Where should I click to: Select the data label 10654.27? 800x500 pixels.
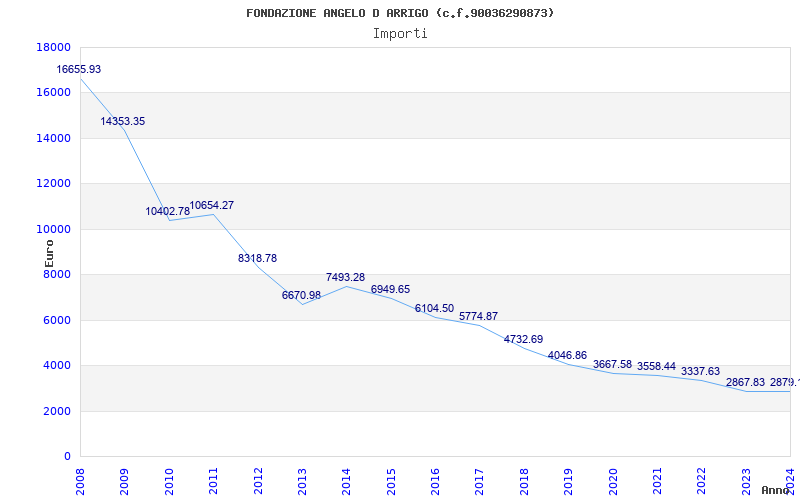click(x=212, y=206)
